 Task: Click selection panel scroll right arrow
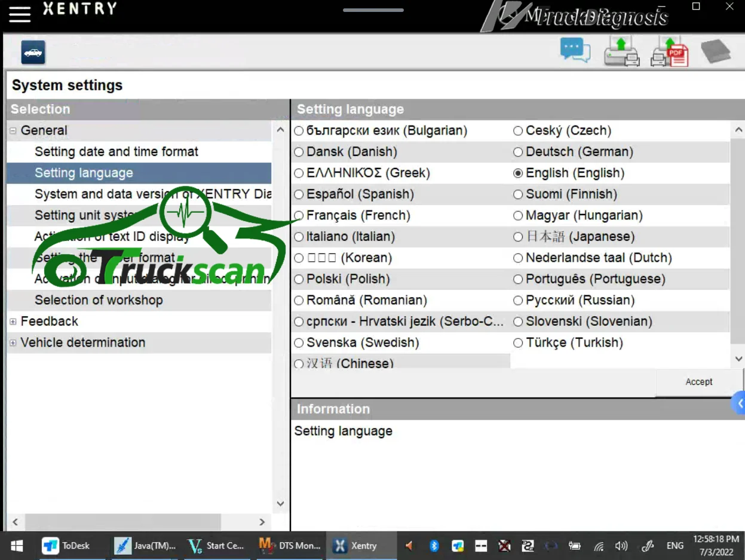(x=261, y=522)
